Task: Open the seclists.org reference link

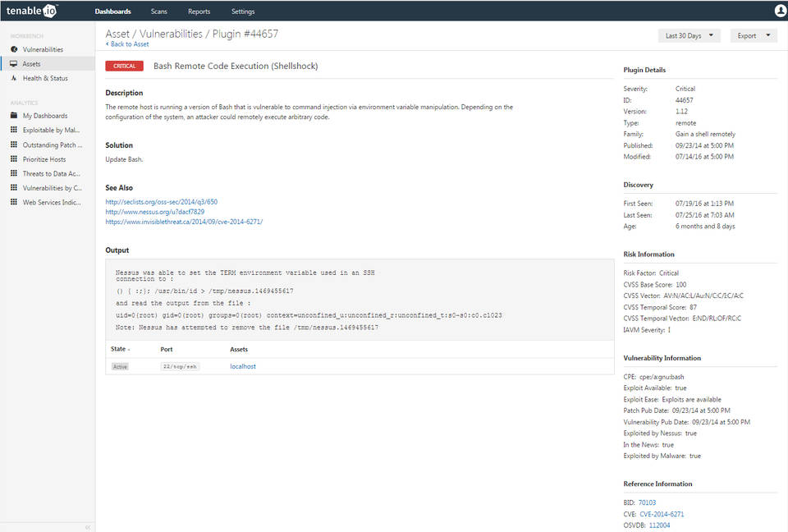Action: pyautogui.click(x=161, y=201)
